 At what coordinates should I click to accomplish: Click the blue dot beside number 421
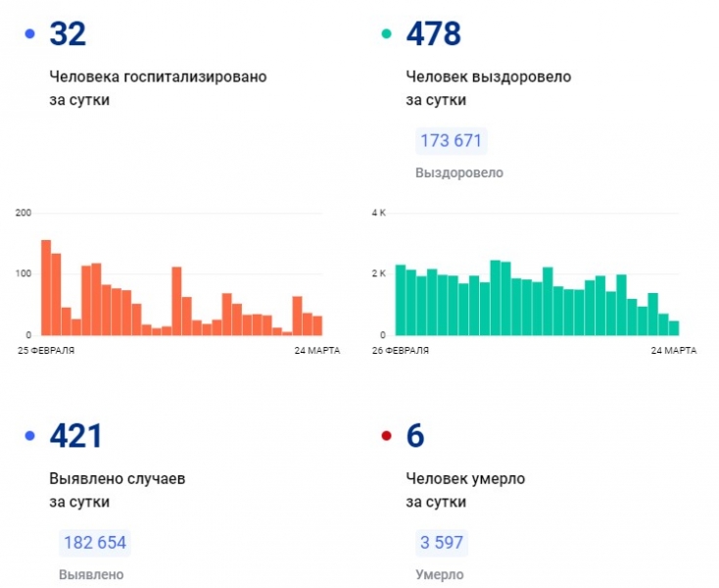pyautogui.click(x=29, y=436)
